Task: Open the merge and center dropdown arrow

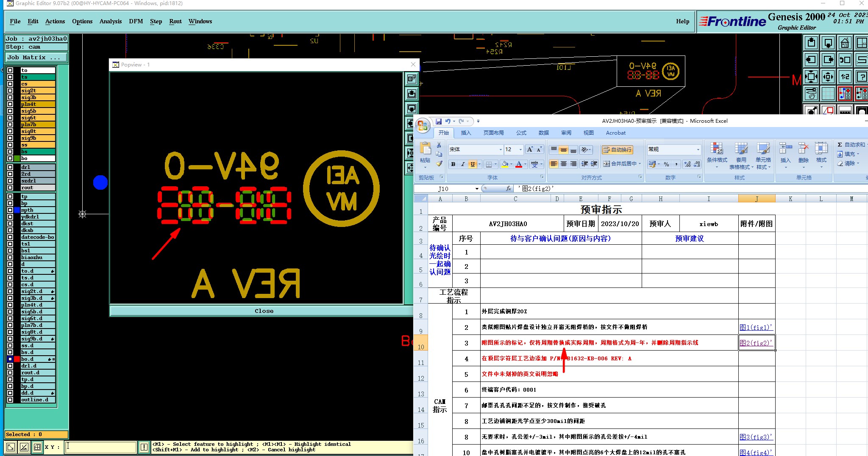Action: (640, 164)
